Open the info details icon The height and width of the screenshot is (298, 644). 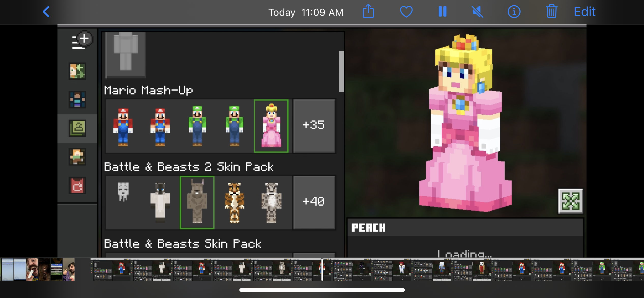(514, 12)
